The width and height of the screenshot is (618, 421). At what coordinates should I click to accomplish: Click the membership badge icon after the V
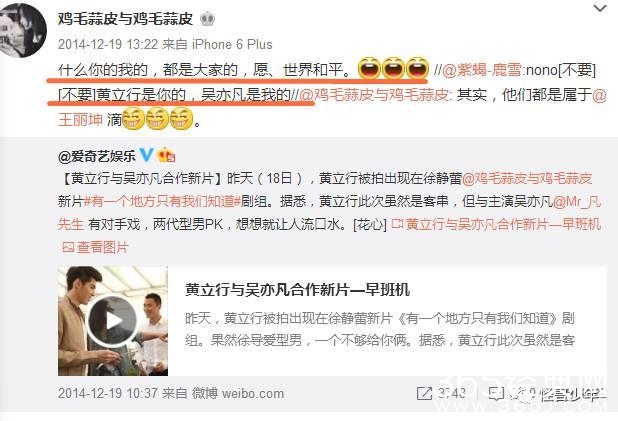click(166, 155)
